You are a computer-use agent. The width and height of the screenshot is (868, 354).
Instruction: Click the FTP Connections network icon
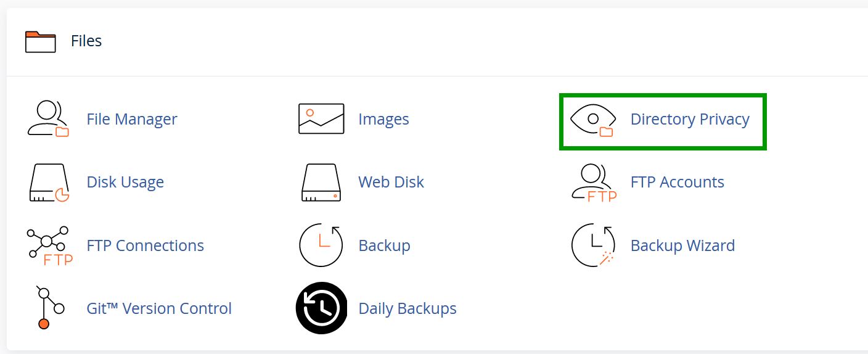tap(49, 246)
